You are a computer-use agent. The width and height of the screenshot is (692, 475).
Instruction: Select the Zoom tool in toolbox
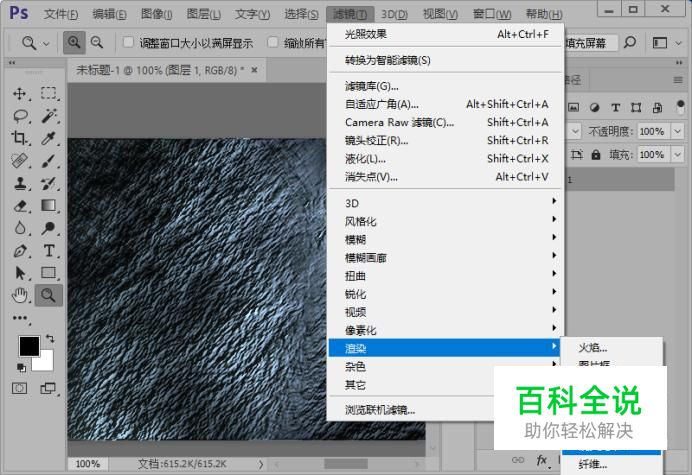click(x=49, y=295)
